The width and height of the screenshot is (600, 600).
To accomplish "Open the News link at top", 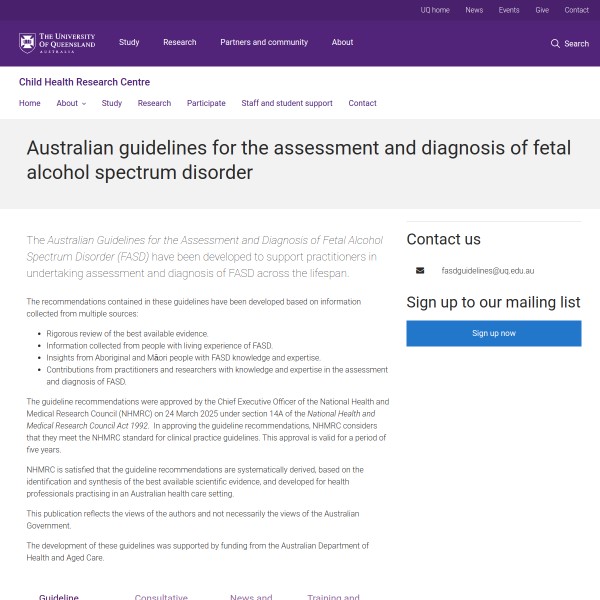I will coord(474,10).
